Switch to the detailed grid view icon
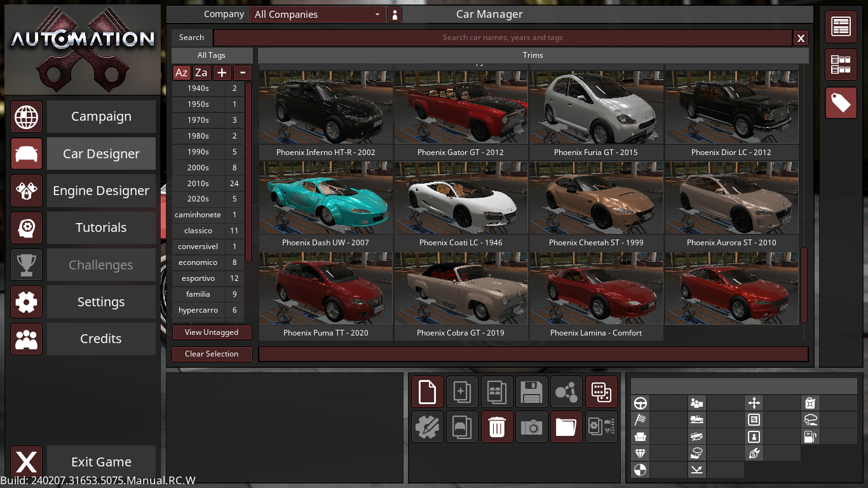The height and width of the screenshot is (488, 868). tap(841, 65)
